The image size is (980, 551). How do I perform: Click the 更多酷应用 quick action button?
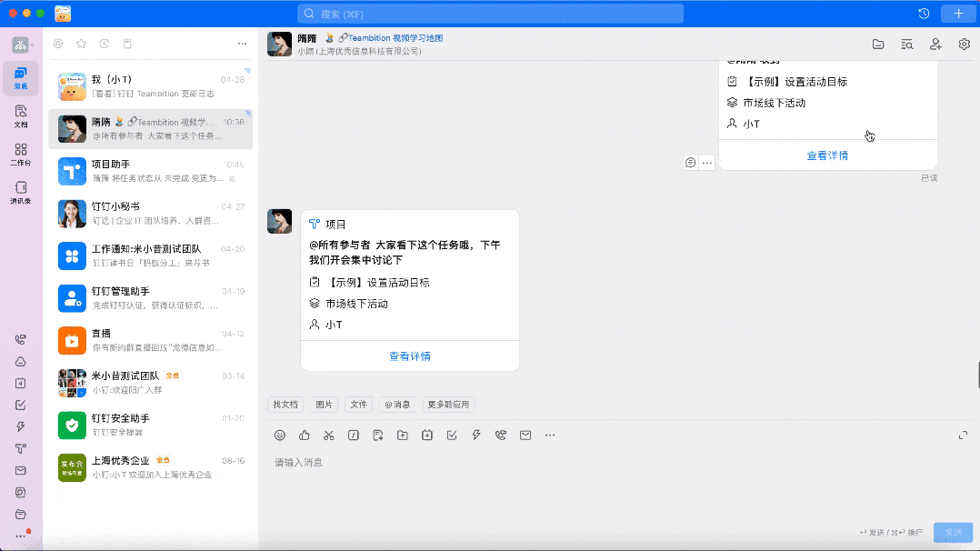tap(449, 405)
